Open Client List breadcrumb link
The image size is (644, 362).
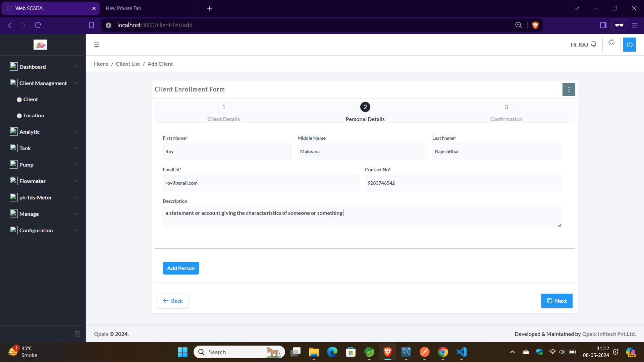[x=128, y=64]
